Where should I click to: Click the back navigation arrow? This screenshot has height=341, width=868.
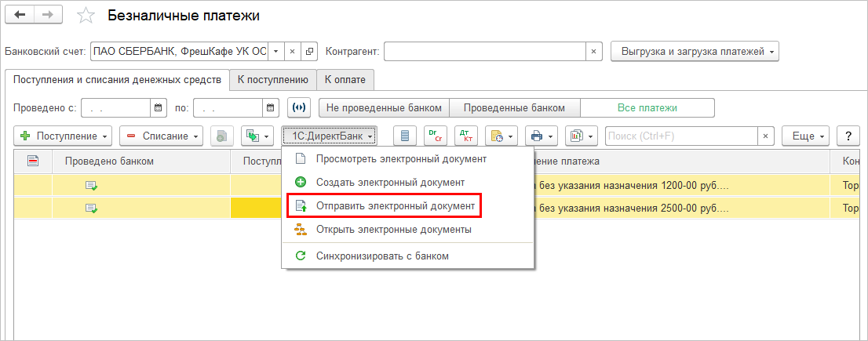(x=20, y=16)
